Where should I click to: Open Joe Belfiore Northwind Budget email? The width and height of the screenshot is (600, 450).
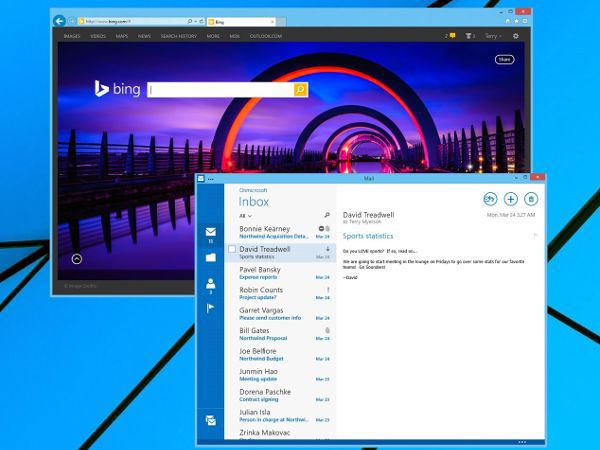click(x=280, y=354)
